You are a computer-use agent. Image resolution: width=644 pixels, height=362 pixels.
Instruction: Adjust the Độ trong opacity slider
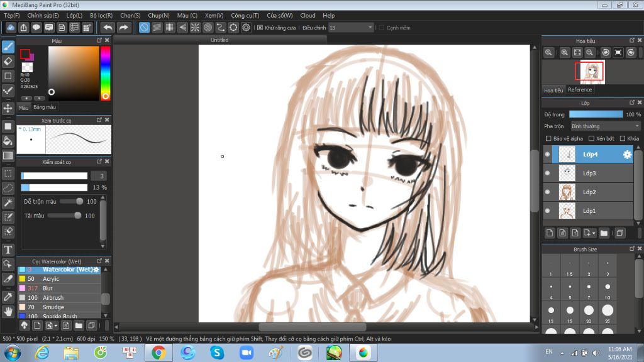coord(596,114)
